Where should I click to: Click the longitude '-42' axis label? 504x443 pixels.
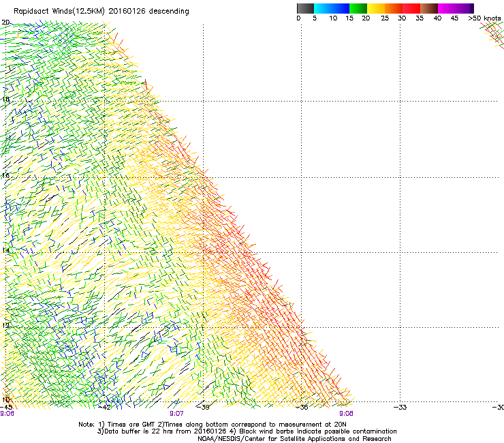pyautogui.click(x=105, y=408)
